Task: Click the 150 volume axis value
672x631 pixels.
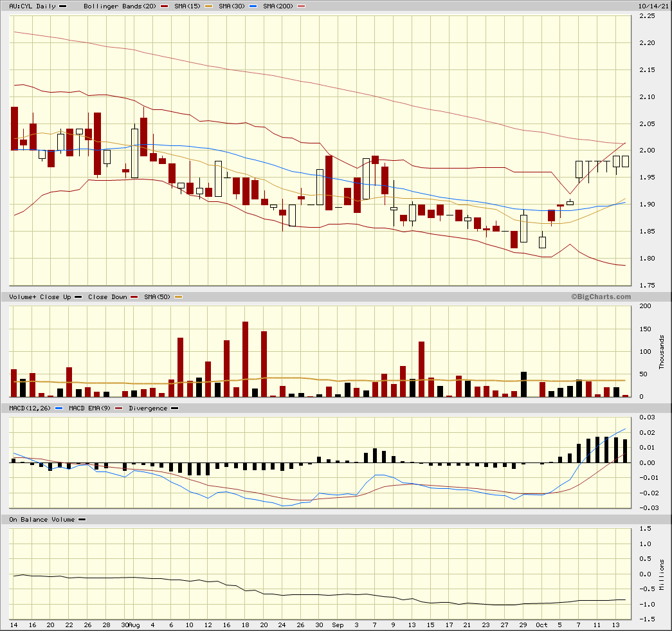Action: (645, 329)
